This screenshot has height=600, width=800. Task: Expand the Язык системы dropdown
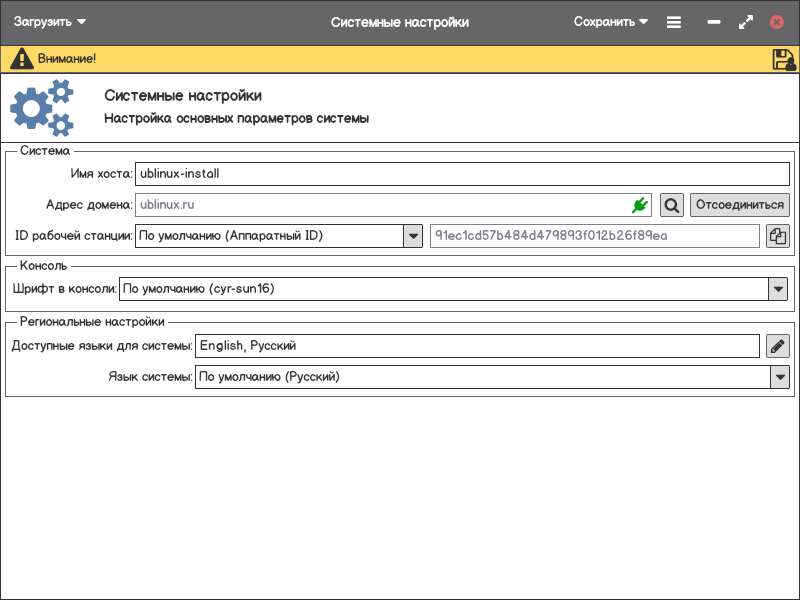coord(779,377)
